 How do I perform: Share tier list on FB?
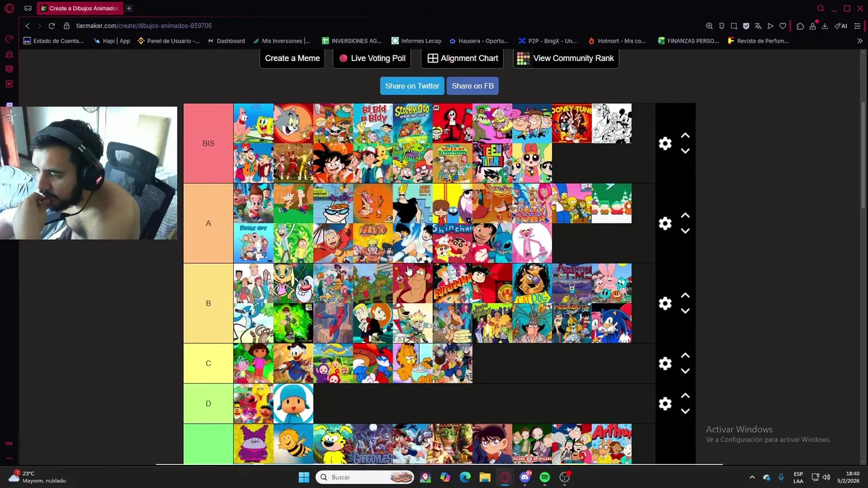473,86
